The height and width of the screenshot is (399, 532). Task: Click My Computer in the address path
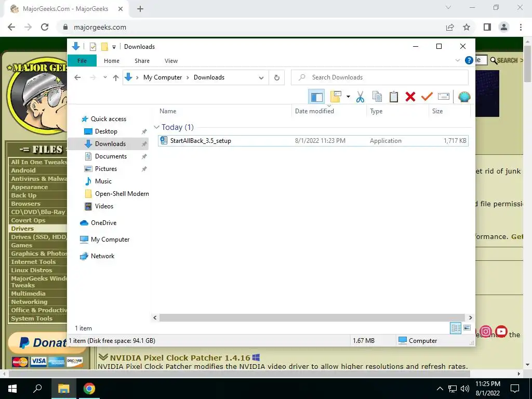163,77
